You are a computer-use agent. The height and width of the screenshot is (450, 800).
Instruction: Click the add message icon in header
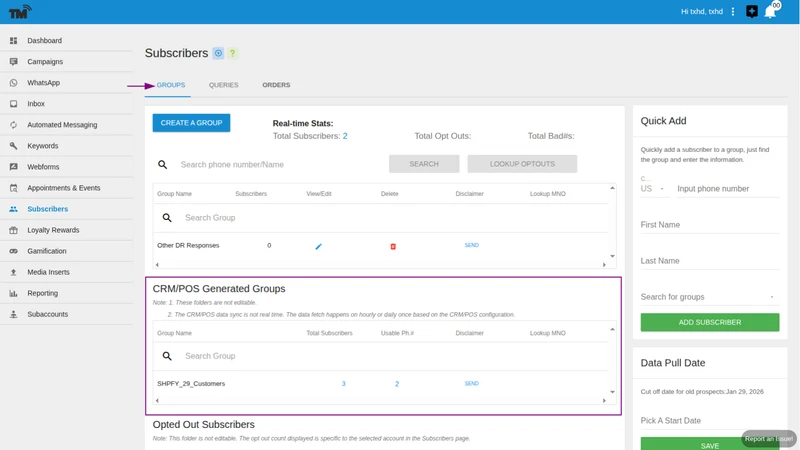pyautogui.click(x=752, y=11)
